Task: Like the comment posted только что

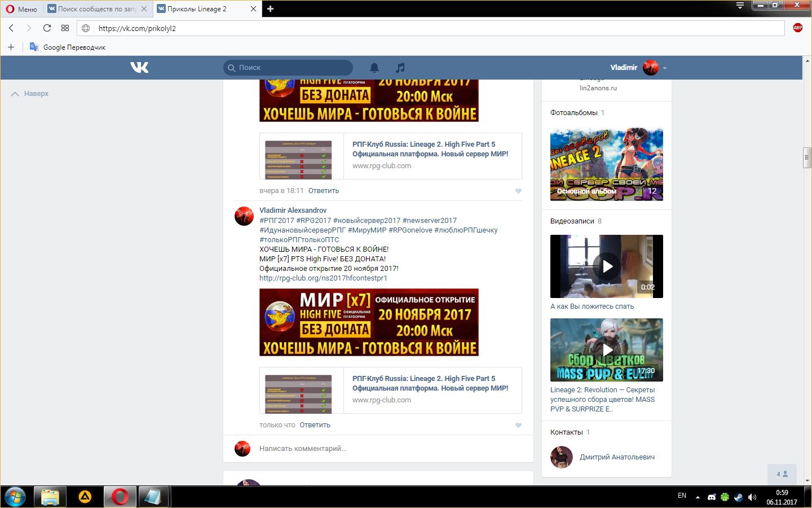Action: click(x=518, y=425)
